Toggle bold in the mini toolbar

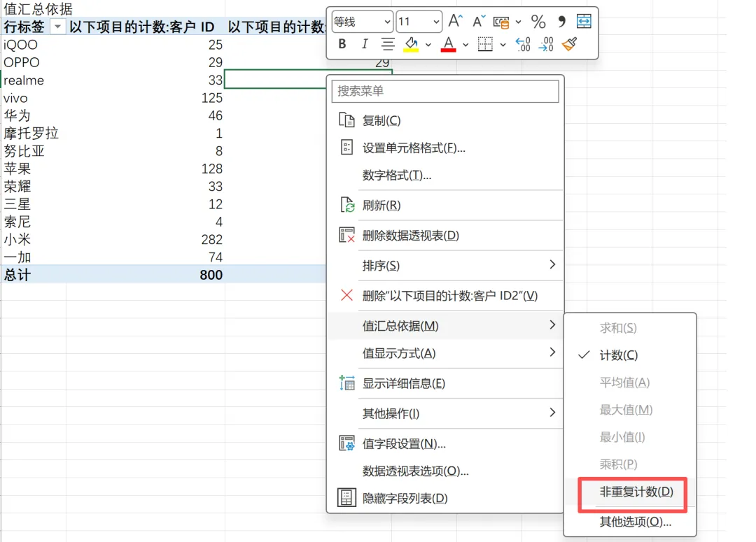342,44
